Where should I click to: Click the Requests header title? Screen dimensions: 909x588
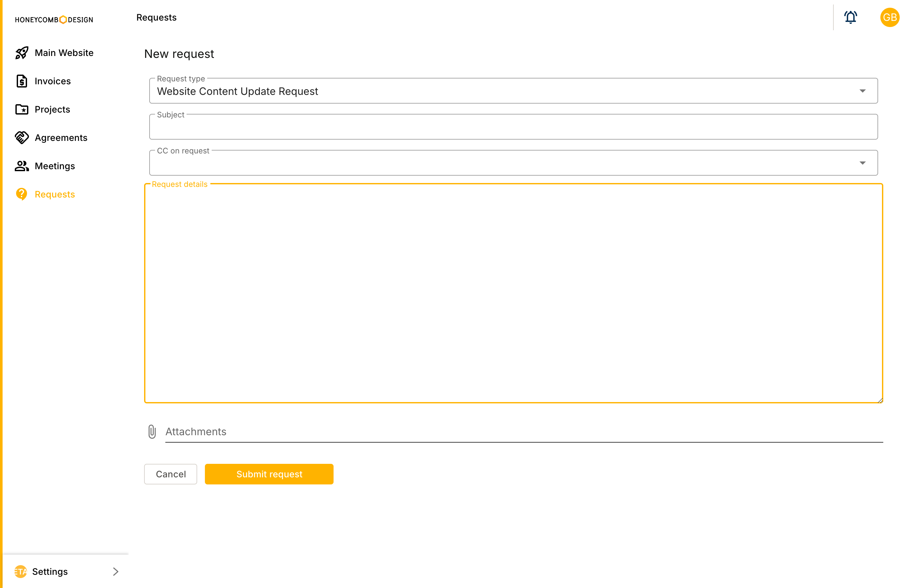[x=156, y=18]
